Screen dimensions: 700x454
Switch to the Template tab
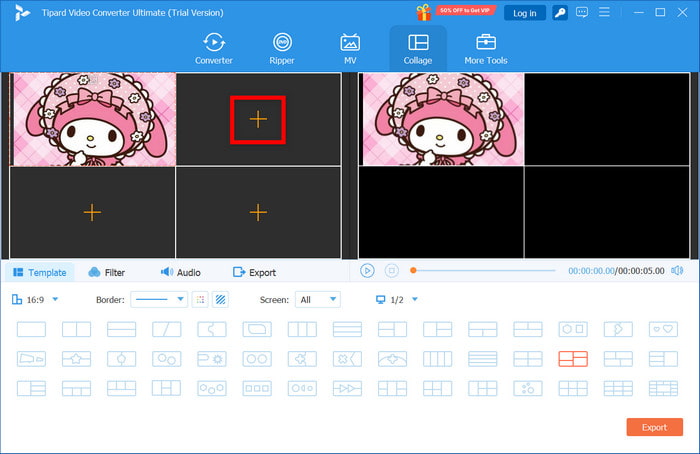click(40, 272)
